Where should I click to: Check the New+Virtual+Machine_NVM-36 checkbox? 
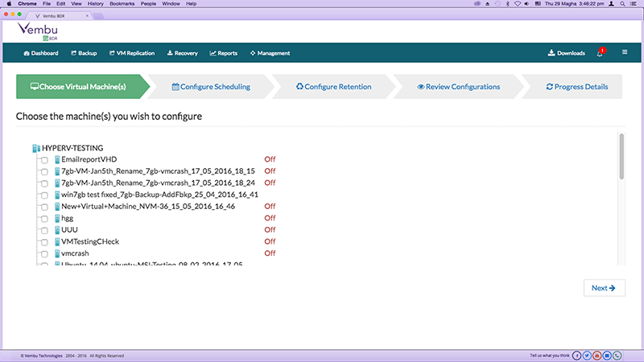(44, 208)
